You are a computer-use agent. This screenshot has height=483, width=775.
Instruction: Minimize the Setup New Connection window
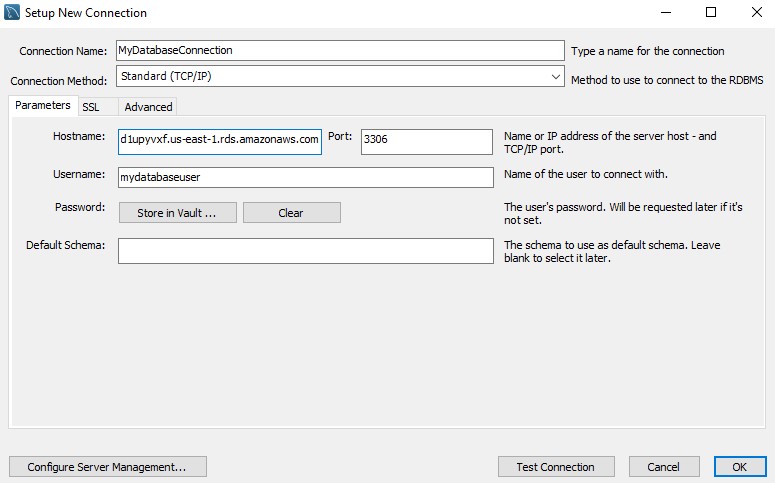coord(666,12)
